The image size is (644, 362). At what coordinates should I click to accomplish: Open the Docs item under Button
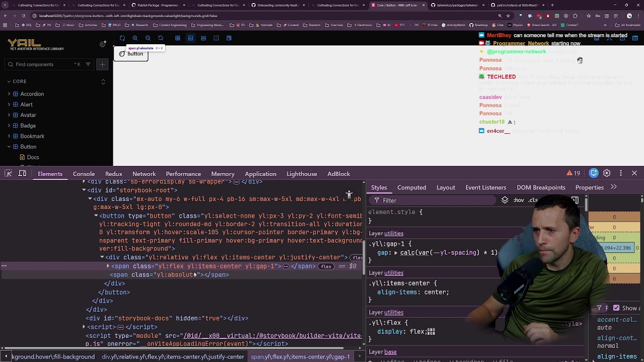coord(33,157)
